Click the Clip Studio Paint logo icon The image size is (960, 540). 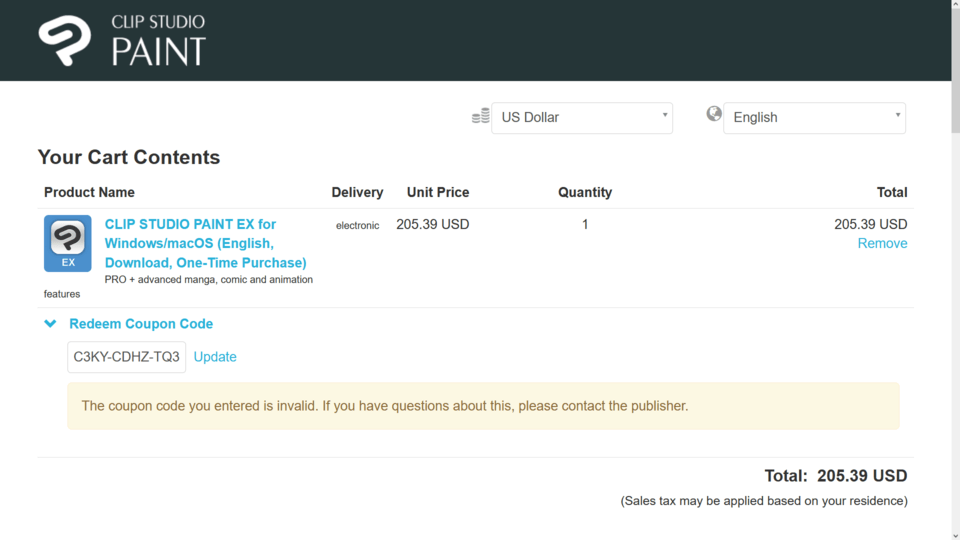tap(65, 40)
